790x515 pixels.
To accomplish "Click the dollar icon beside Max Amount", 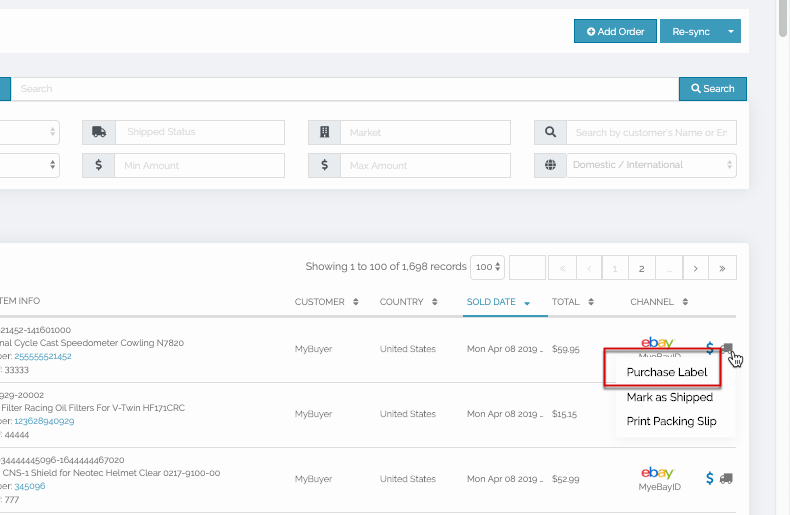I will coord(324,165).
